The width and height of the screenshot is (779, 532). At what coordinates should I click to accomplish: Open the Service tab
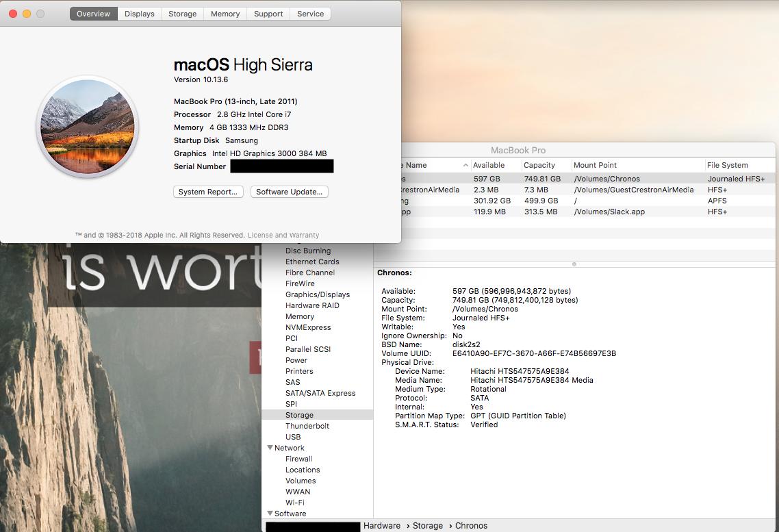[311, 14]
